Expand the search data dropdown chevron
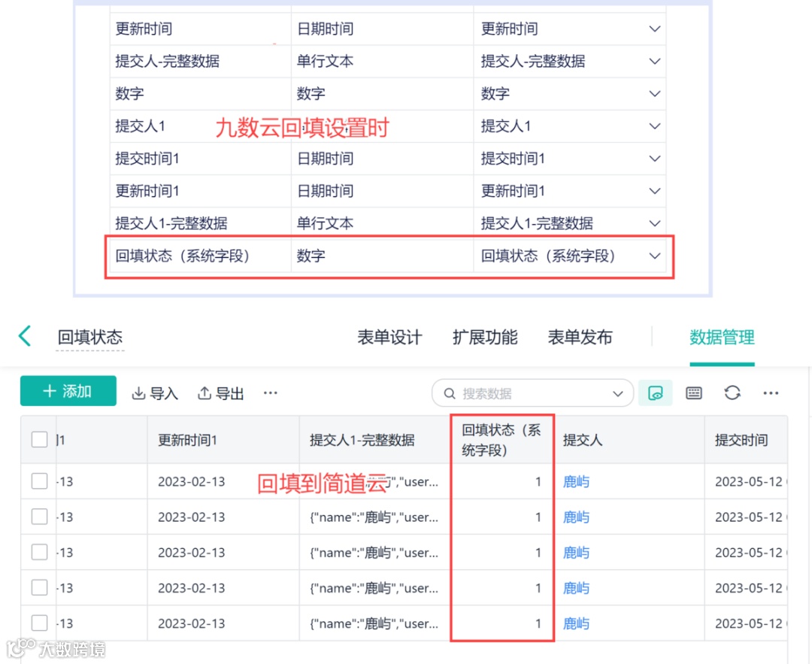812x664 pixels. [x=618, y=393]
